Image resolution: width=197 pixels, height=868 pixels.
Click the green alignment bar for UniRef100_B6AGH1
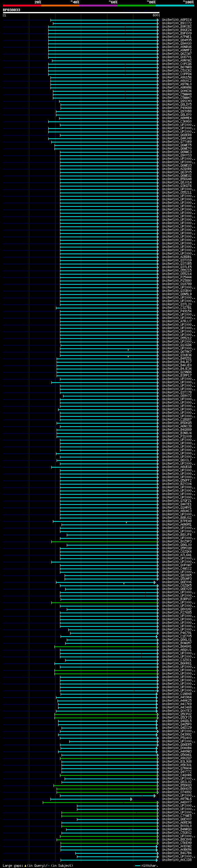107,647
